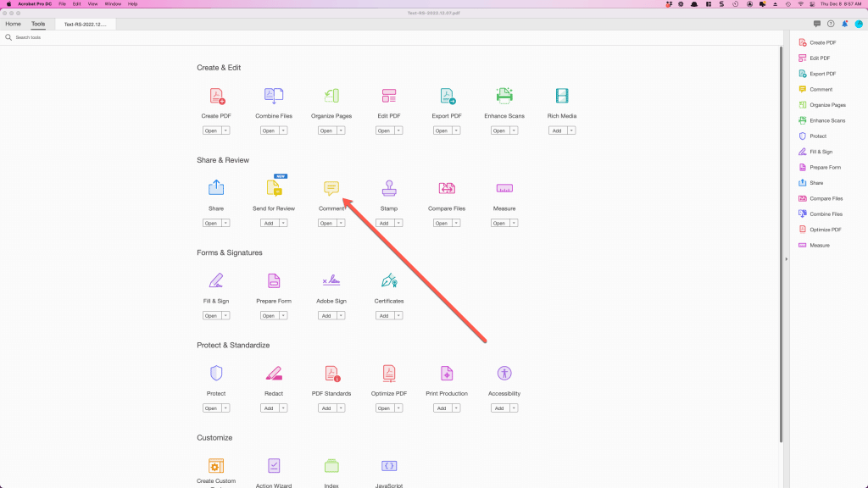The width and height of the screenshot is (868, 488).
Task: Click the Wi-Fi status icon in menu bar
Action: (800, 4)
